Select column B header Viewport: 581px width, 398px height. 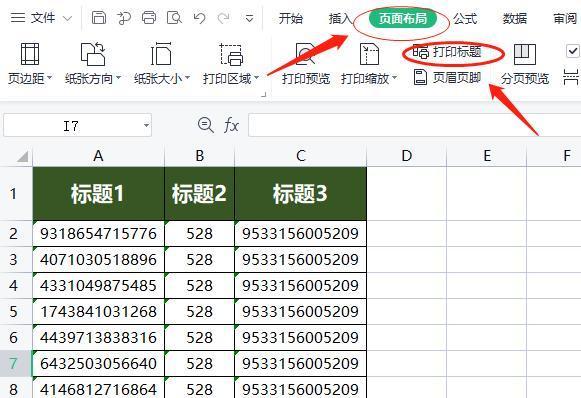pyautogui.click(x=199, y=156)
